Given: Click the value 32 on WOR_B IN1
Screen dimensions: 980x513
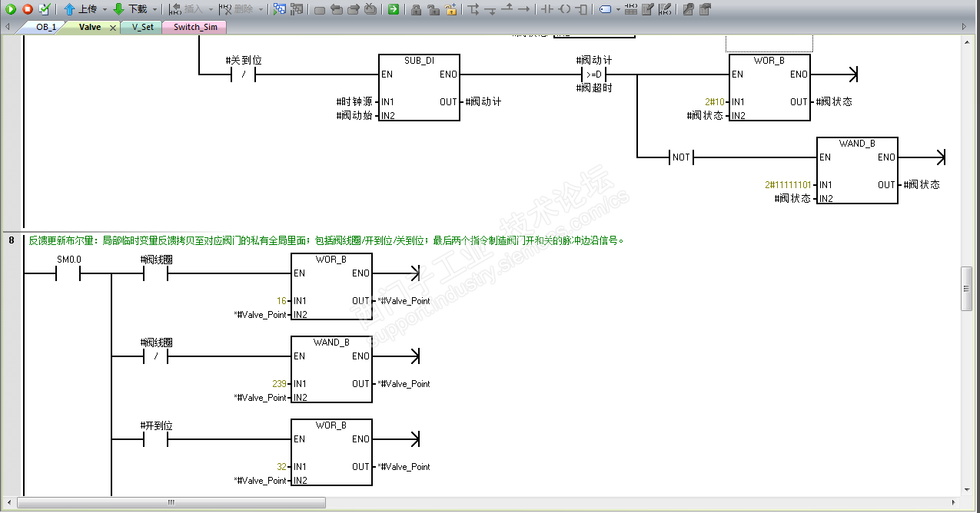Looking at the screenshot, I should (281, 467).
